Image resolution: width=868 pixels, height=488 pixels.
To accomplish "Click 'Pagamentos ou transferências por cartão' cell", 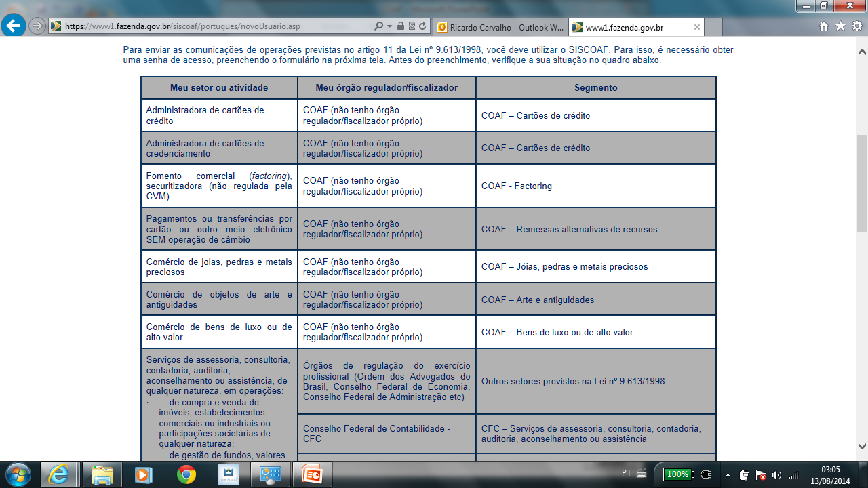I will [x=219, y=229].
